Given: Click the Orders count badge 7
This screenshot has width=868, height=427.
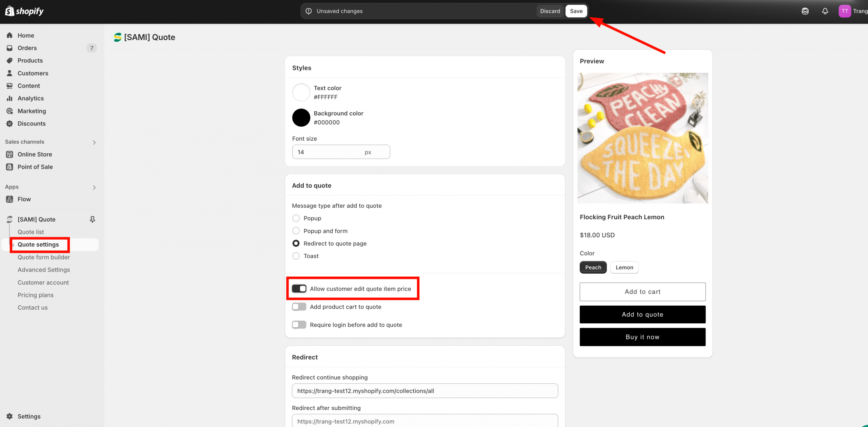Looking at the screenshot, I should (92, 48).
